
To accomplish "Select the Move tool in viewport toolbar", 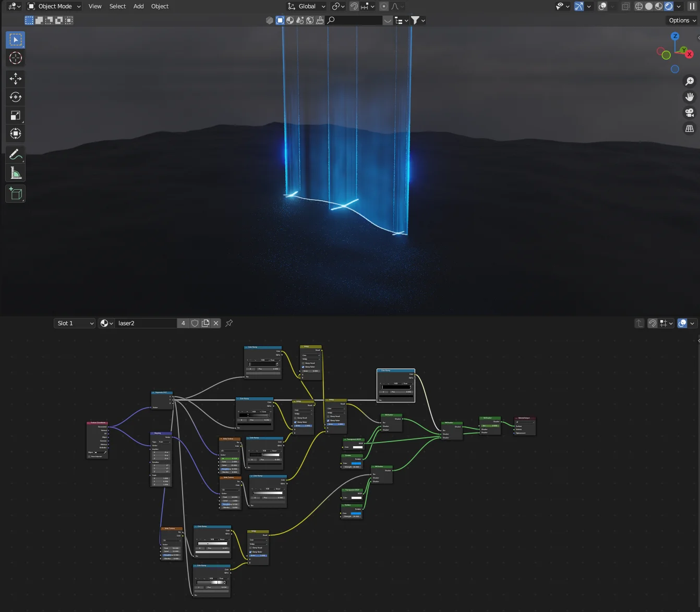I will click(x=15, y=79).
